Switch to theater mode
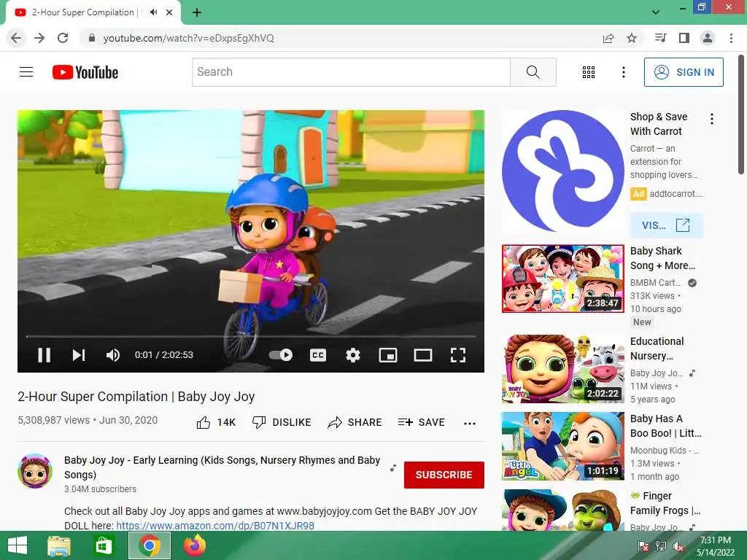Screen dimensions: 747x560 coord(423,355)
